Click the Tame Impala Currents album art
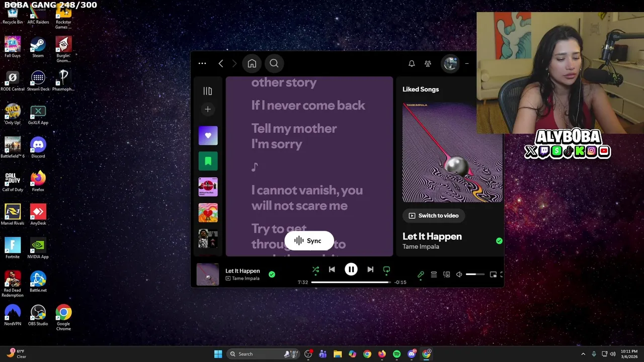The height and width of the screenshot is (362, 644). tap(452, 152)
